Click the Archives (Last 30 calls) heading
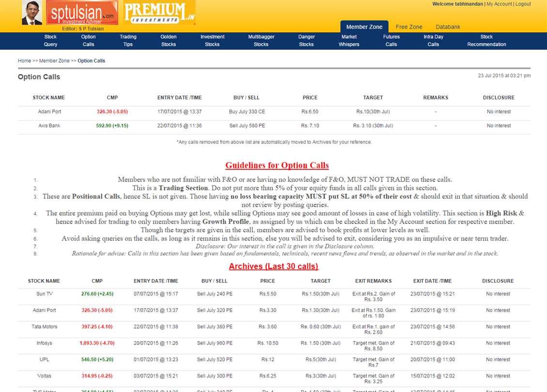Screen dimensions: 547x392 click(x=273, y=267)
